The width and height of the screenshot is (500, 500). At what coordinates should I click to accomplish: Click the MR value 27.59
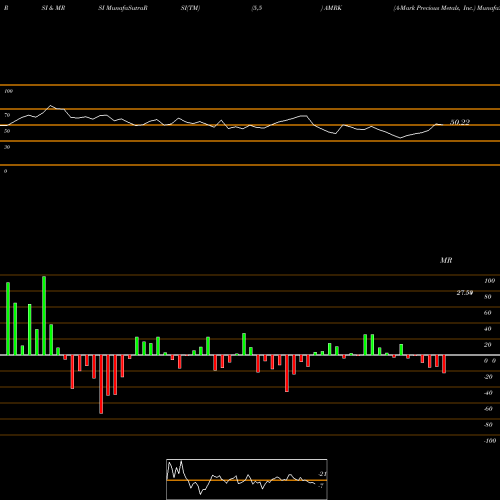465,293
